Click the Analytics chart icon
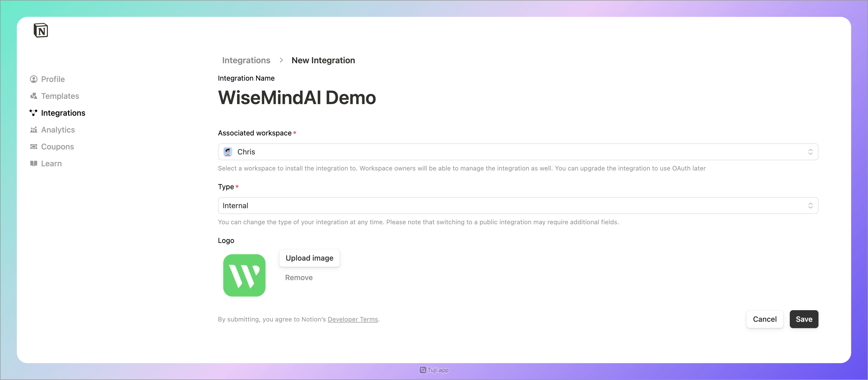Screen dimensions: 868x380 tap(33, 130)
